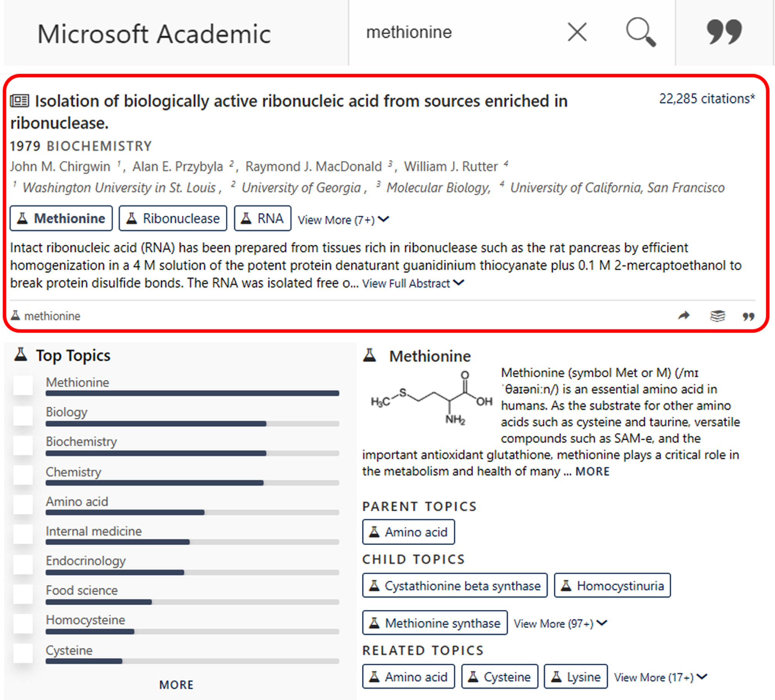The image size is (775, 700).
Task: Open the University of Georgia affiliation
Action: [x=301, y=188]
